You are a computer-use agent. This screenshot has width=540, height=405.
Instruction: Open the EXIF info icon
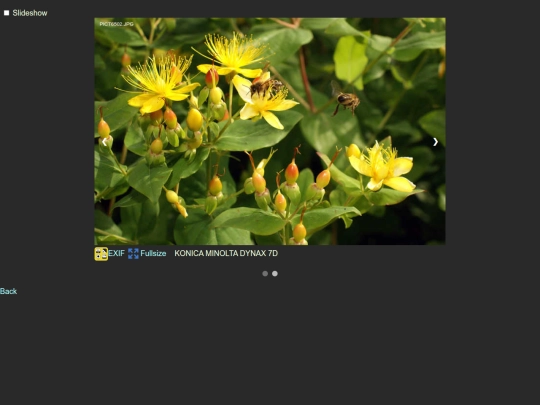101,254
